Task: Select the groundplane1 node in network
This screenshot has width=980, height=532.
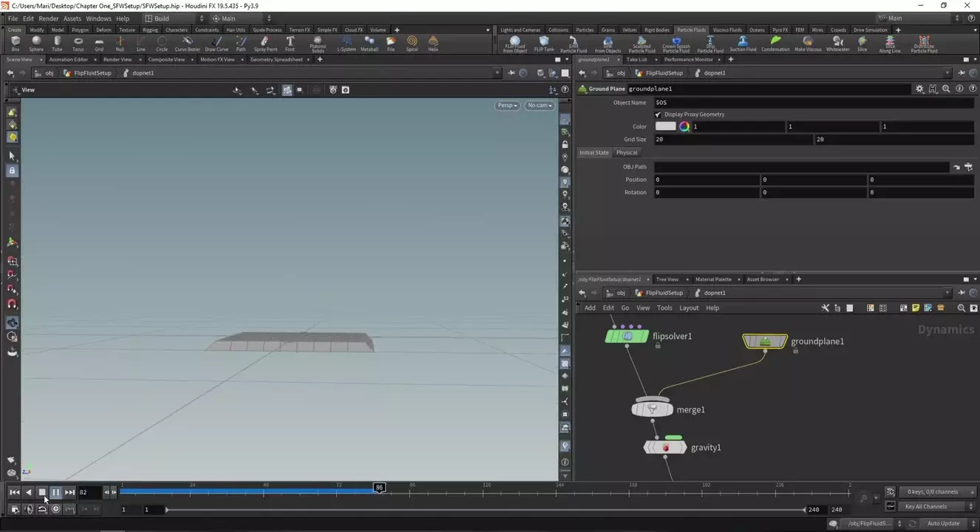Action: point(765,341)
